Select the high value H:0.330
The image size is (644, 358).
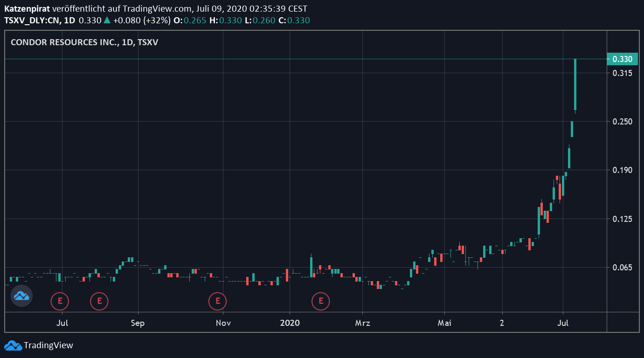click(x=226, y=20)
